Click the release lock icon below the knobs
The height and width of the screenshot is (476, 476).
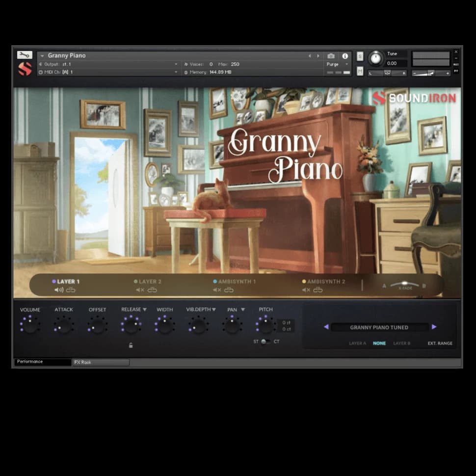pyautogui.click(x=131, y=345)
